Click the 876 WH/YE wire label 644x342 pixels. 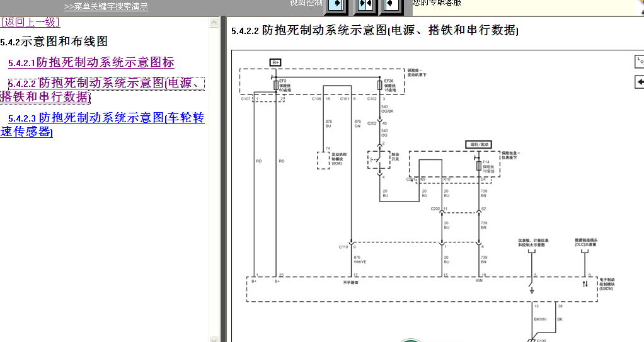pos(360,259)
